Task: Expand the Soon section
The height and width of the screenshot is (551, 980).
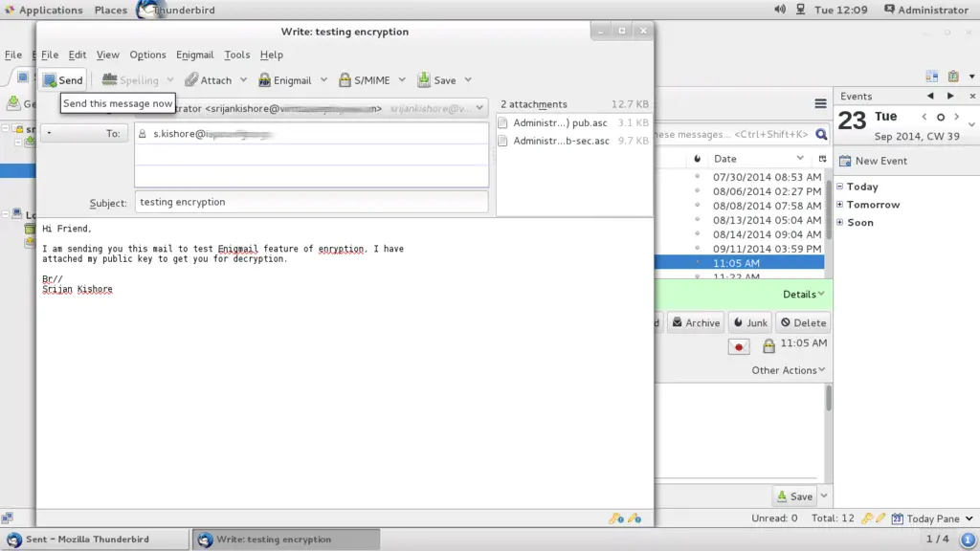Action: [x=840, y=222]
